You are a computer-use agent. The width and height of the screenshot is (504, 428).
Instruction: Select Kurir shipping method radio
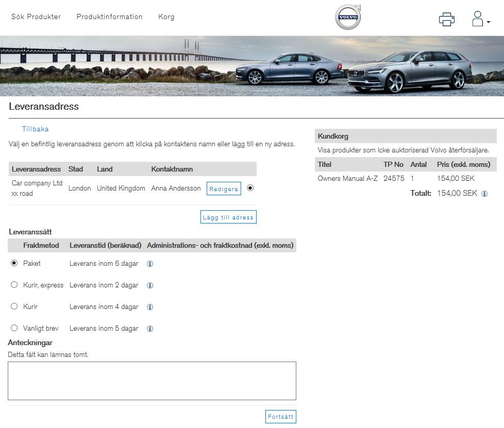click(x=14, y=306)
